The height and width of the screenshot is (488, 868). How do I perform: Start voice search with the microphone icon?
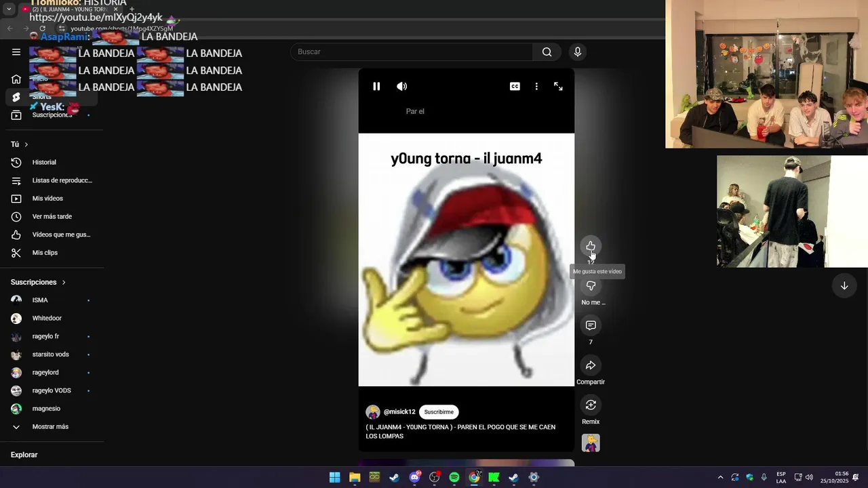click(578, 52)
